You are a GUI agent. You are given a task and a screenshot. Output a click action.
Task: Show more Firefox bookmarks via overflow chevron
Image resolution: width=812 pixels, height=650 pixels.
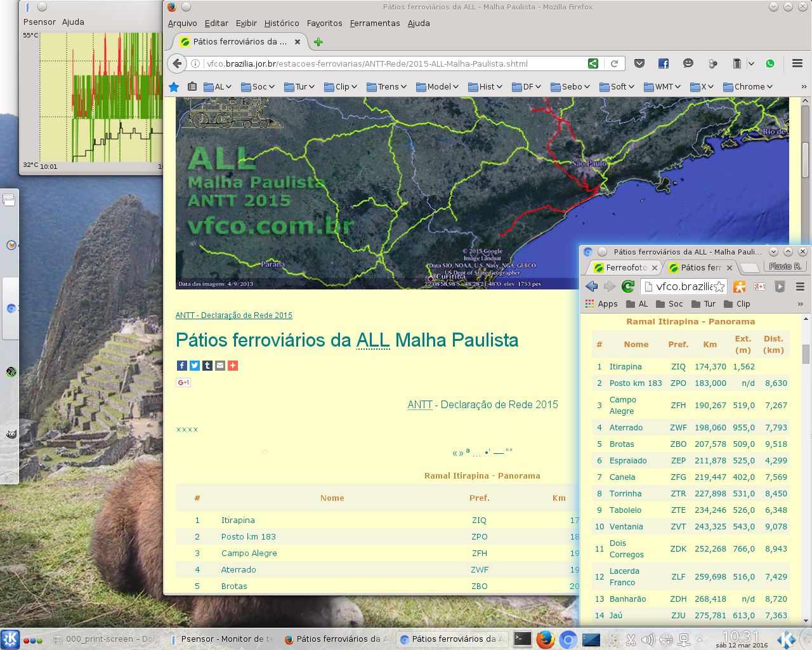(804, 87)
